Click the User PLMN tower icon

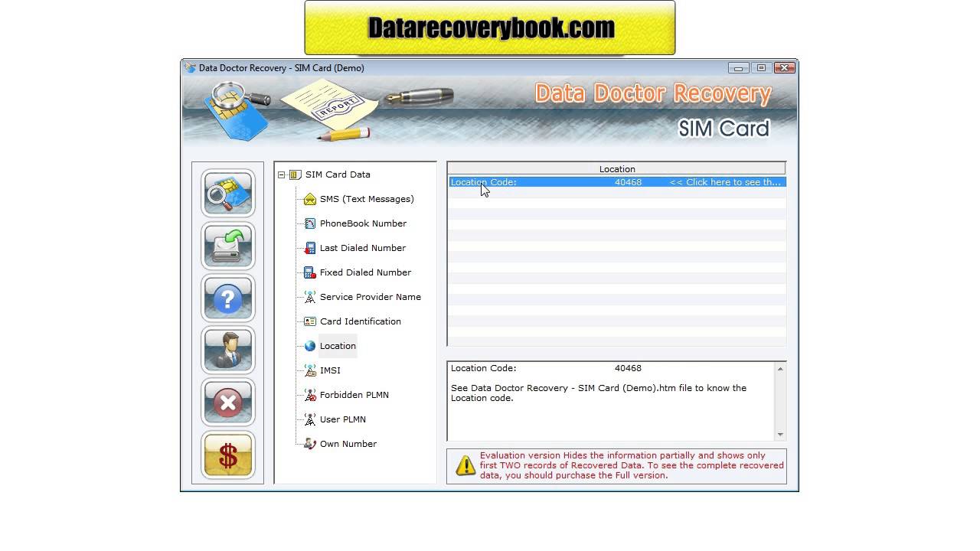coord(310,419)
